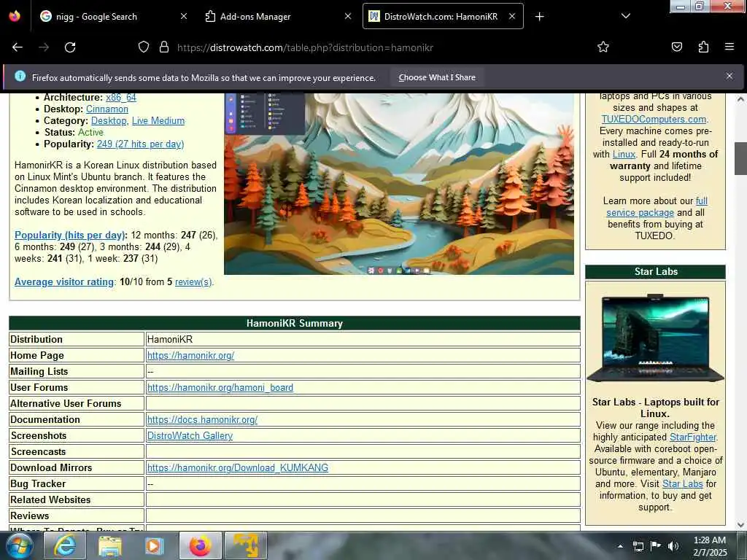View site security padlock info
The image size is (747, 560).
164,47
